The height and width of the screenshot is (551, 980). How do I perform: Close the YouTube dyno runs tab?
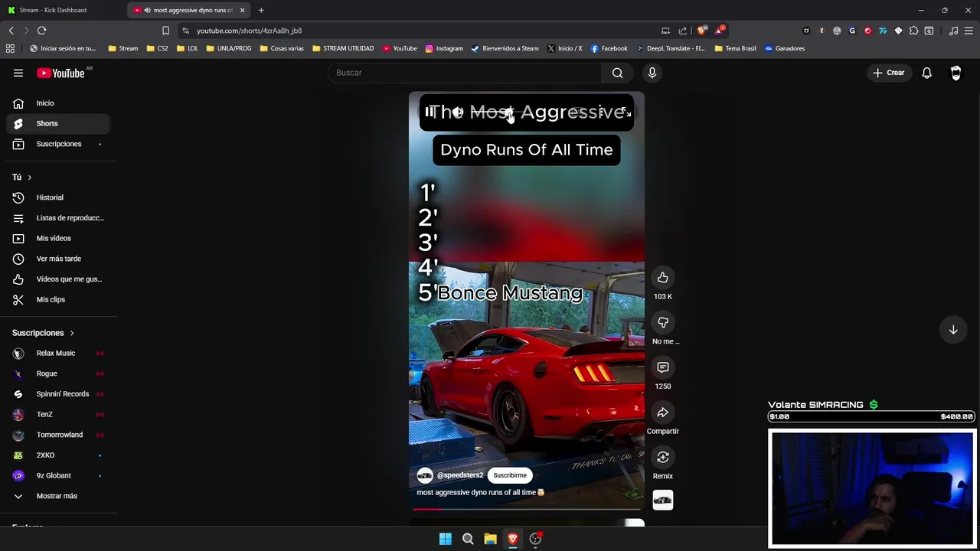242,10
